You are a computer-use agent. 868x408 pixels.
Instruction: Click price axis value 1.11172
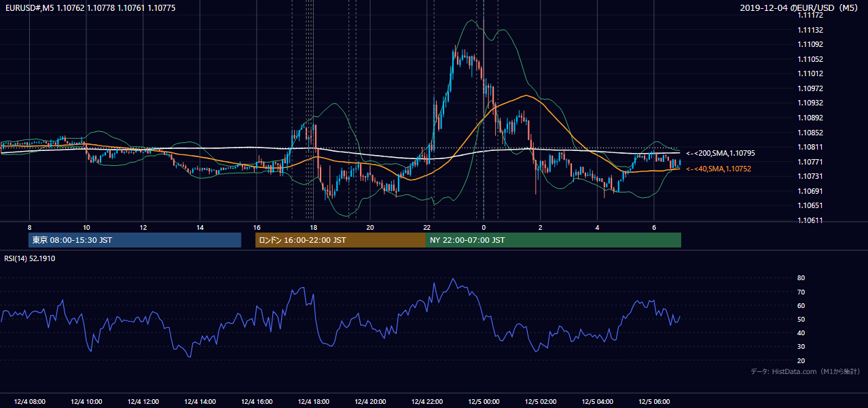[810, 16]
